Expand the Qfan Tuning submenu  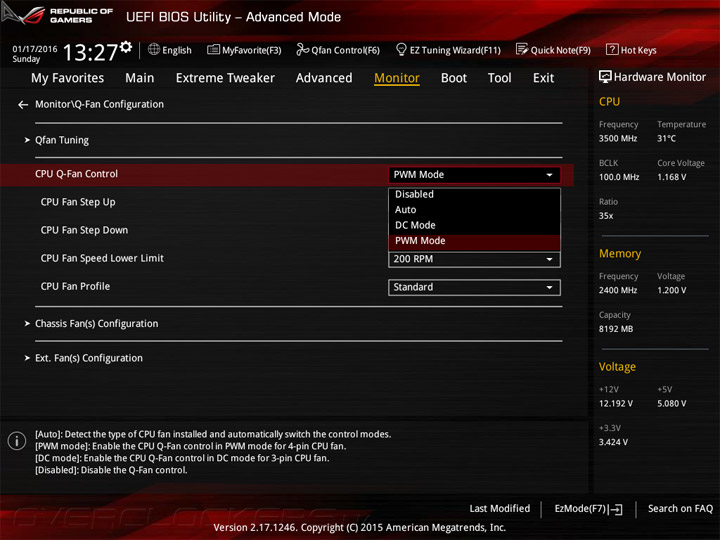[62, 140]
